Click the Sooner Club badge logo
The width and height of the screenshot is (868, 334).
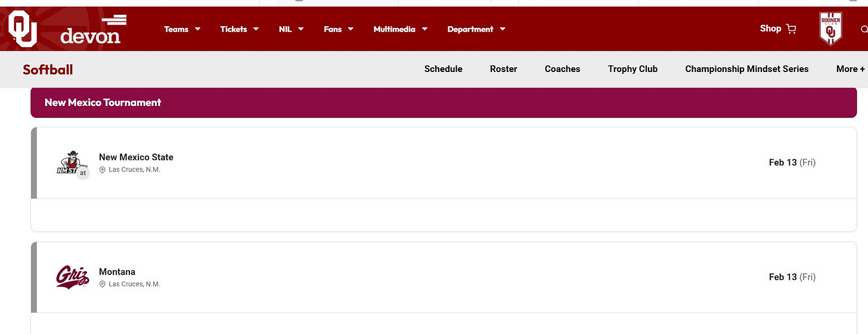point(830,29)
